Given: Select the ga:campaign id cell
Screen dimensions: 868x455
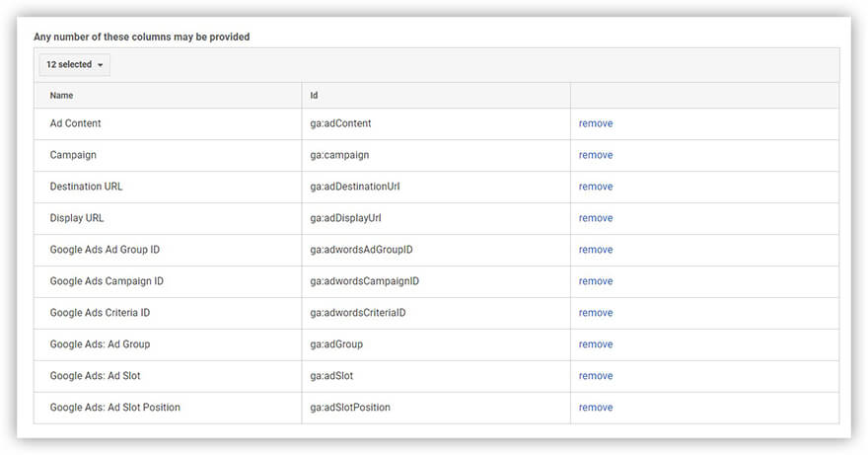Looking at the screenshot, I should click(340, 155).
